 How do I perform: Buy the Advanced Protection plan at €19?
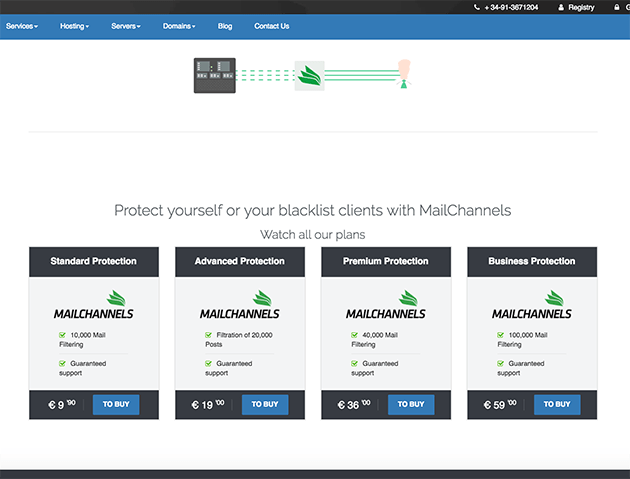pos(265,405)
